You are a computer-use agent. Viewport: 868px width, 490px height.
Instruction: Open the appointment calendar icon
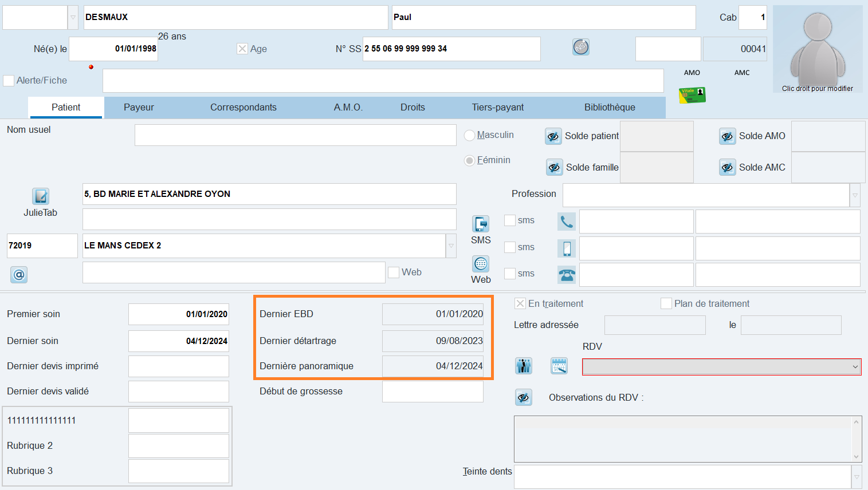(x=559, y=366)
